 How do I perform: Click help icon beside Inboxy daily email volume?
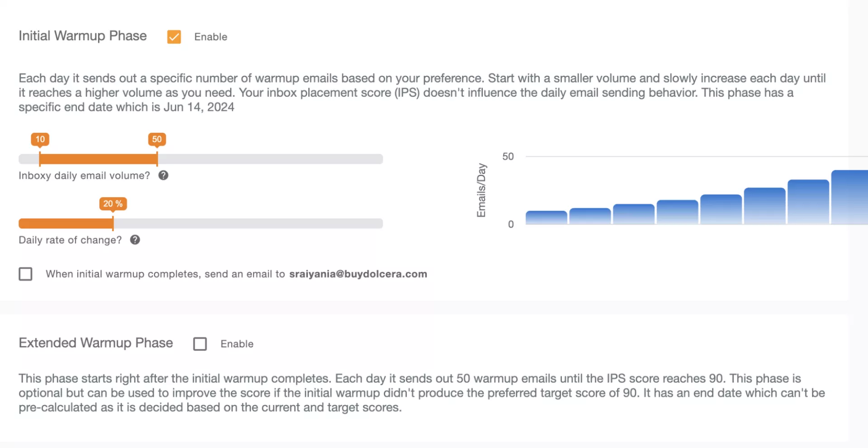click(163, 175)
